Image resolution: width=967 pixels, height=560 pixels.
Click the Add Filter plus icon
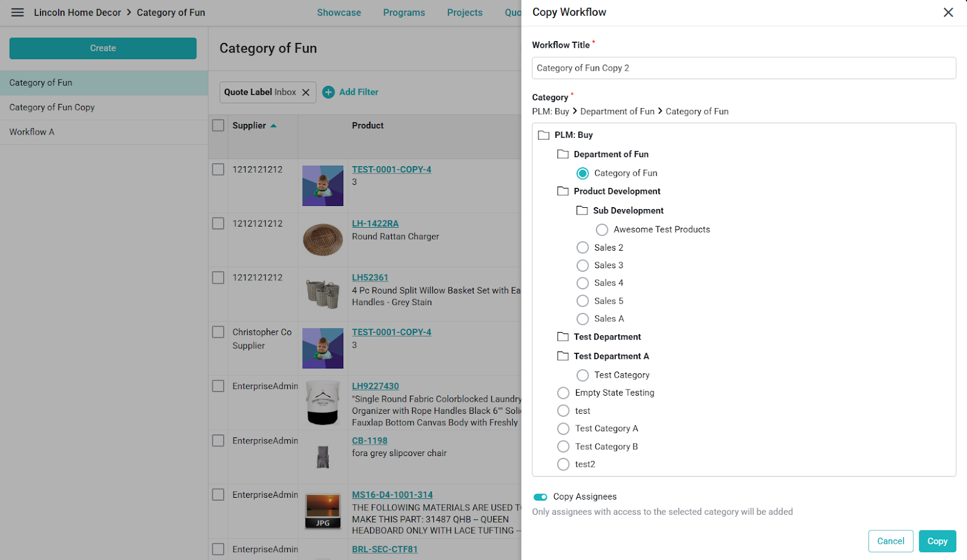point(328,92)
